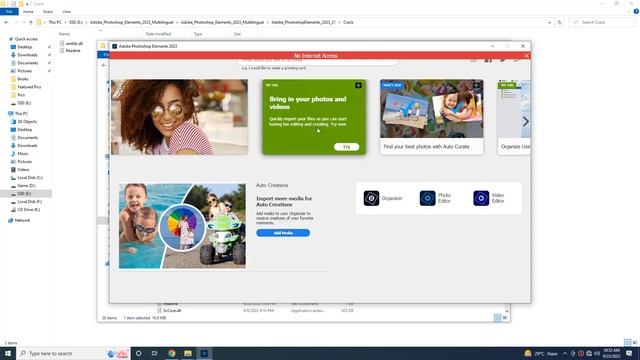Open the Pics folder in navigation pane
Screen dimensions: 640x360
21,95
